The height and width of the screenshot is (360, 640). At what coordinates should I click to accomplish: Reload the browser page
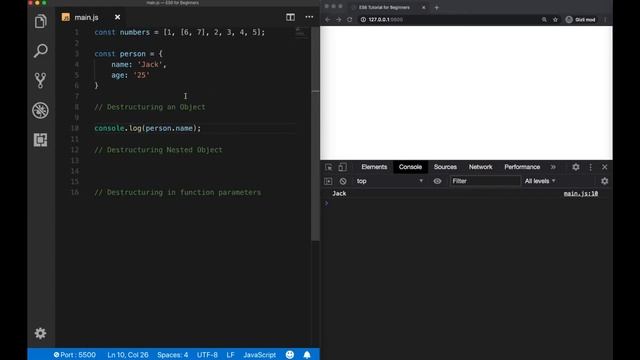pos(349,20)
